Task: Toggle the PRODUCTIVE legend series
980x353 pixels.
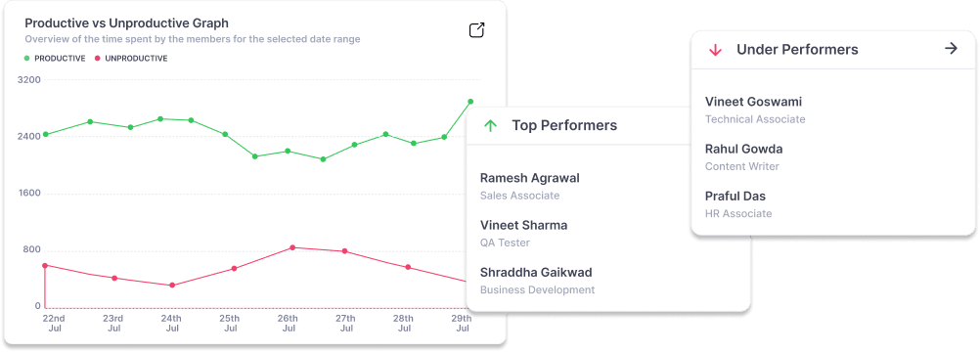Action: (55, 59)
